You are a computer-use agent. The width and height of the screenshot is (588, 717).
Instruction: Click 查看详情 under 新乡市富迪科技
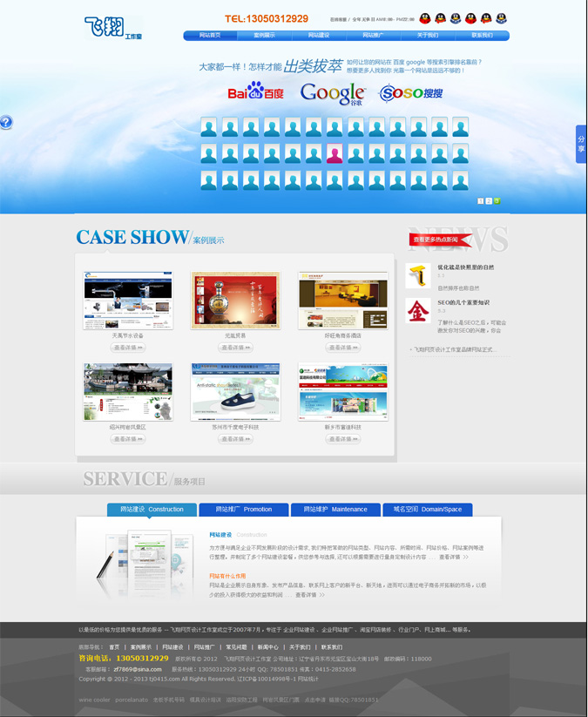[x=343, y=439]
